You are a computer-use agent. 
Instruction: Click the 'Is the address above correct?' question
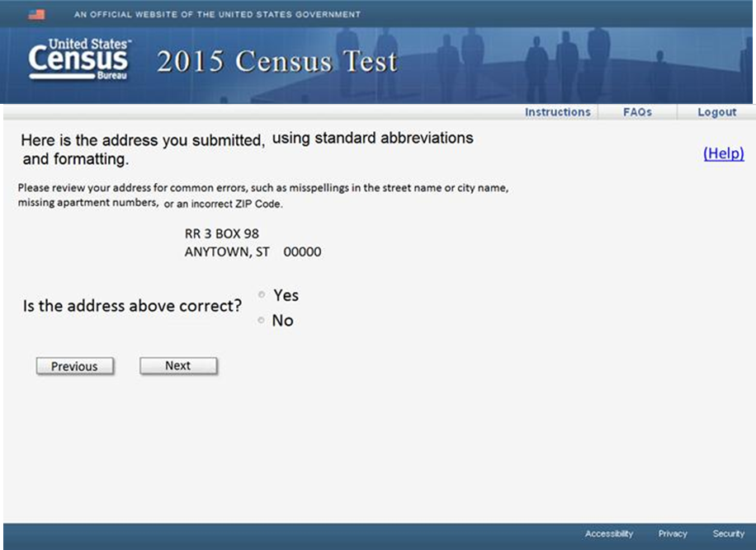[132, 306]
